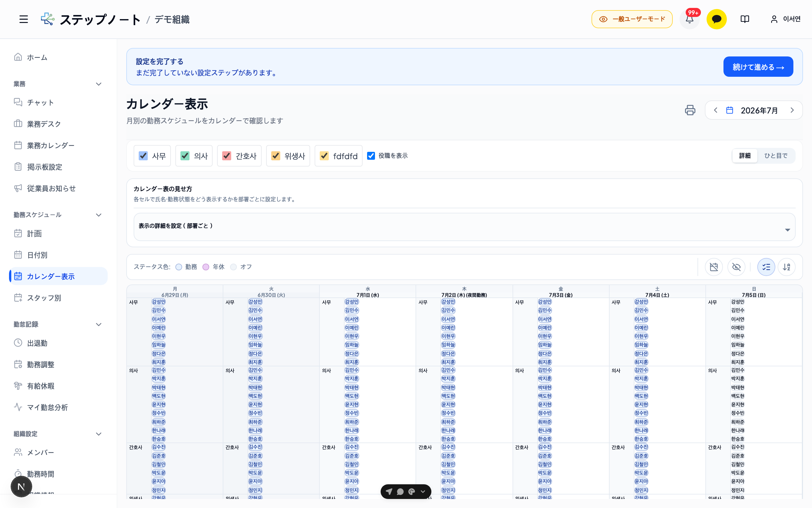Click 6月29日 (月) column header
This screenshot has height=508, width=812.
pyautogui.click(x=175, y=292)
